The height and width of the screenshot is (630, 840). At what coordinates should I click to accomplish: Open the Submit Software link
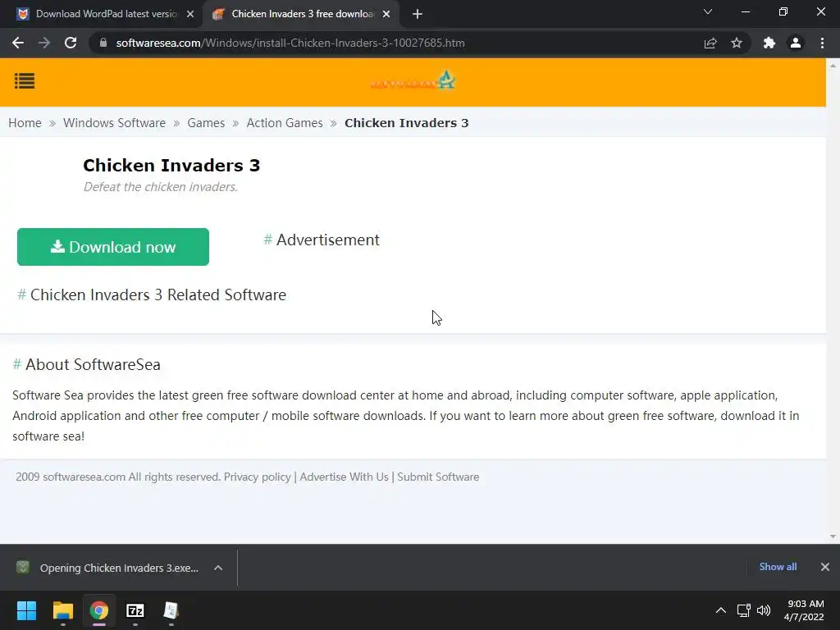(x=438, y=477)
